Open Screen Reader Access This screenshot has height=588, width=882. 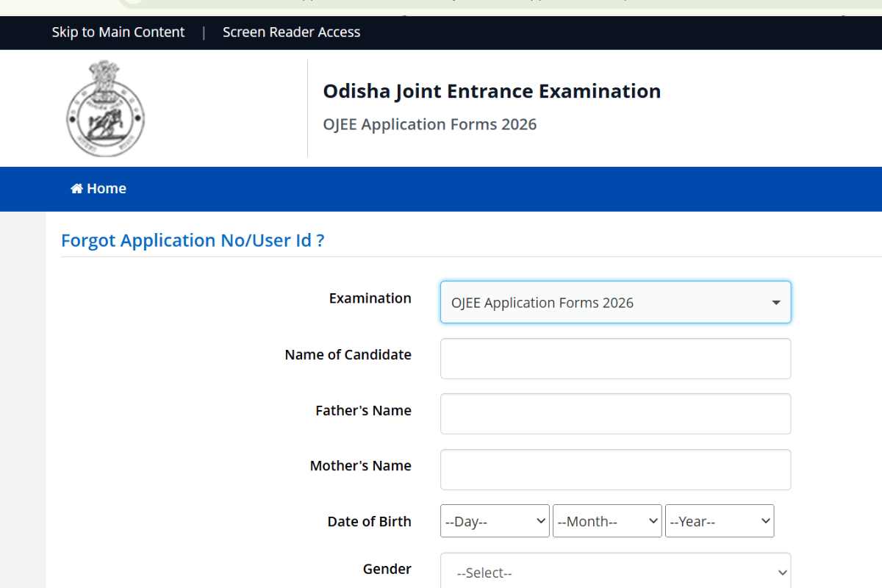click(291, 32)
